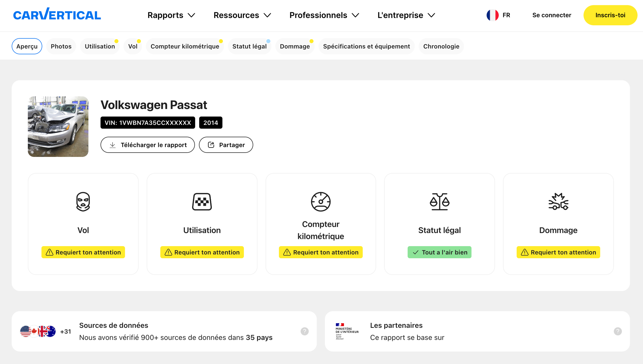Image resolution: width=643 pixels, height=364 pixels.
Task: Click the help icon beside Les partenaires
Action: pos(618,331)
